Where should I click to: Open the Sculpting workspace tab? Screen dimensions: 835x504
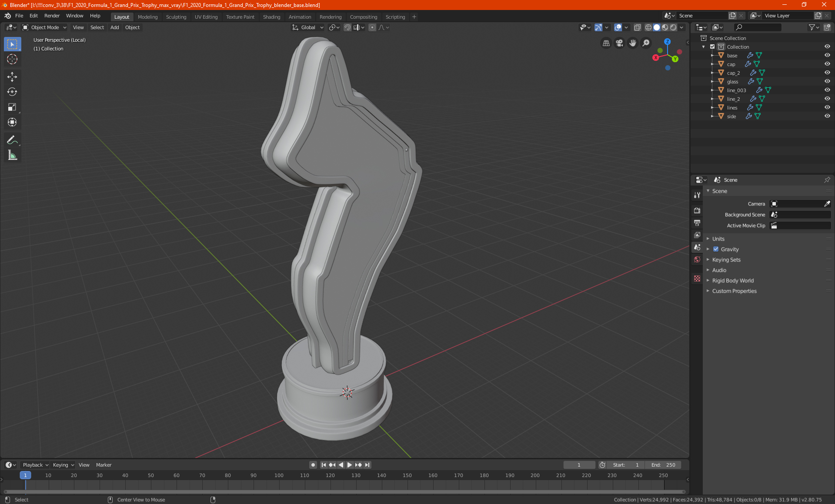[176, 16]
